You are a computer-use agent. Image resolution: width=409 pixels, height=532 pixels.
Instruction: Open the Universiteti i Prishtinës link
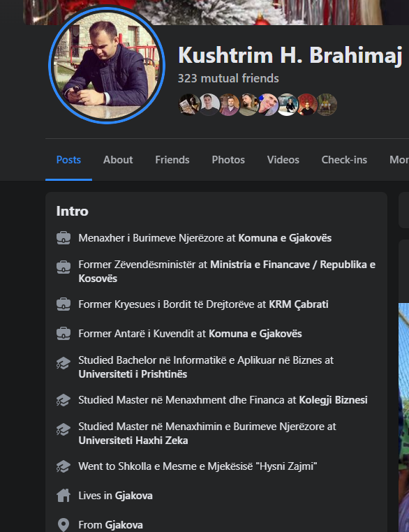[x=133, y=374]
